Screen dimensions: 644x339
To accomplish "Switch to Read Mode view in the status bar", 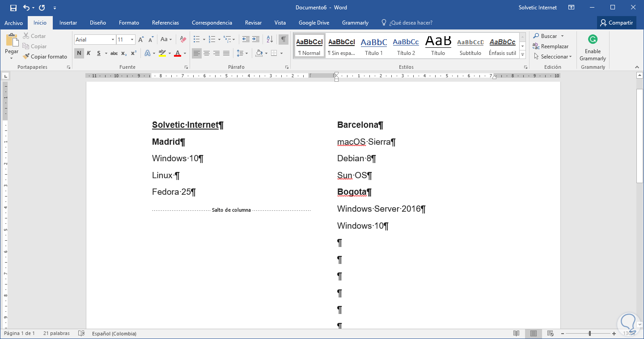I will [x=517, y=334].
